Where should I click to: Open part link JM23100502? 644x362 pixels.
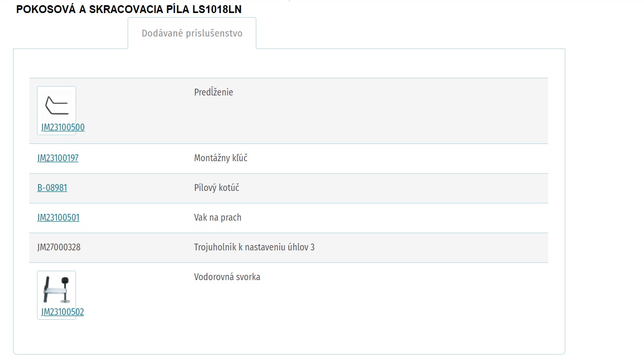[63, 312]
